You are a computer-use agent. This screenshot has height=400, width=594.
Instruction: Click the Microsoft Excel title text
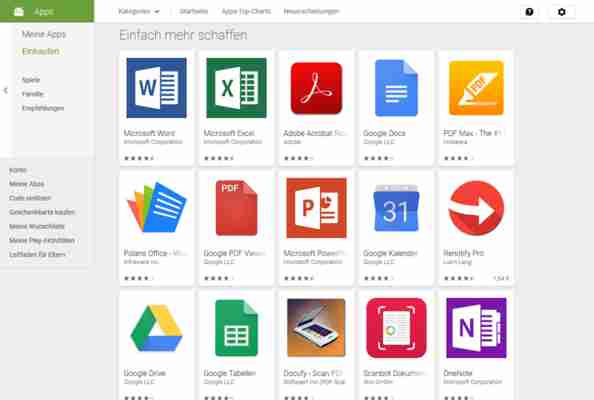pyautogui.click(x=229, y=133)
